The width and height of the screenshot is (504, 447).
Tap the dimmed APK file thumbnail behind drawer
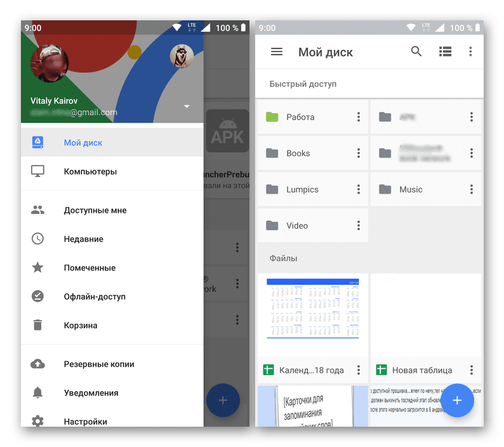[x=227, y=131]
